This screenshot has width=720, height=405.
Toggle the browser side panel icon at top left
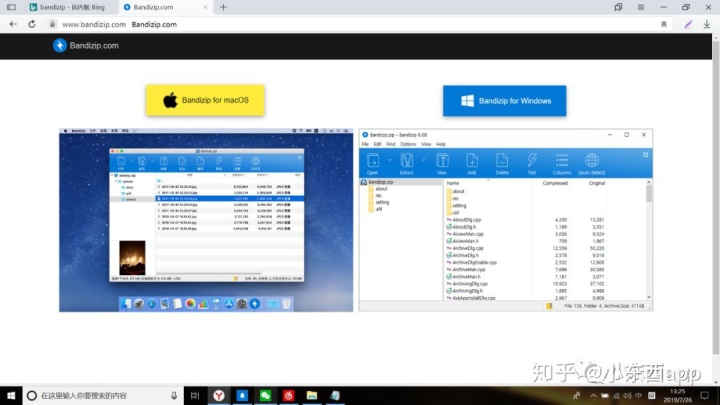11,7
